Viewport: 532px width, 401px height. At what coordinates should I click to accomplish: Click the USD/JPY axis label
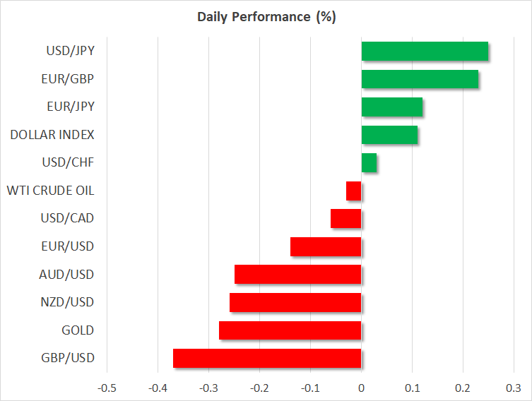point(70,51)
